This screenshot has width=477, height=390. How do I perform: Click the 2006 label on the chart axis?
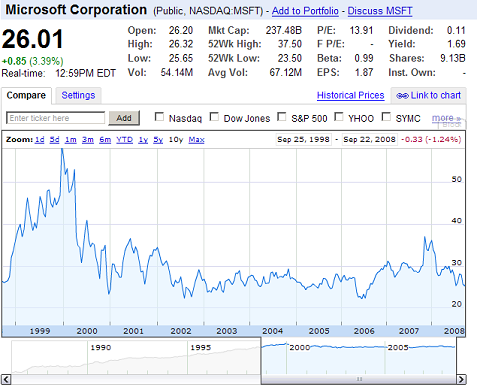click(364, 331)
